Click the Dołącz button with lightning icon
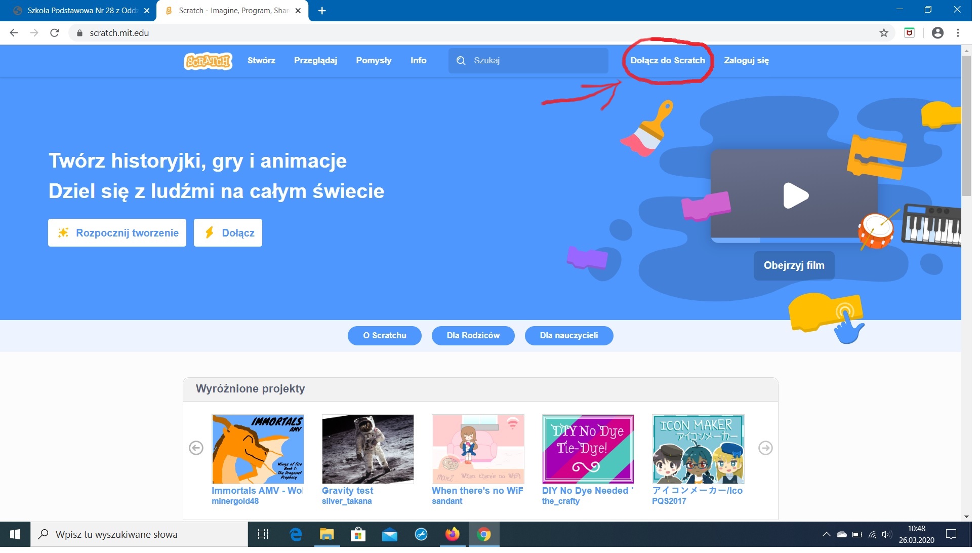The height and width of the screenshot is (553, 980). [228, 232]
